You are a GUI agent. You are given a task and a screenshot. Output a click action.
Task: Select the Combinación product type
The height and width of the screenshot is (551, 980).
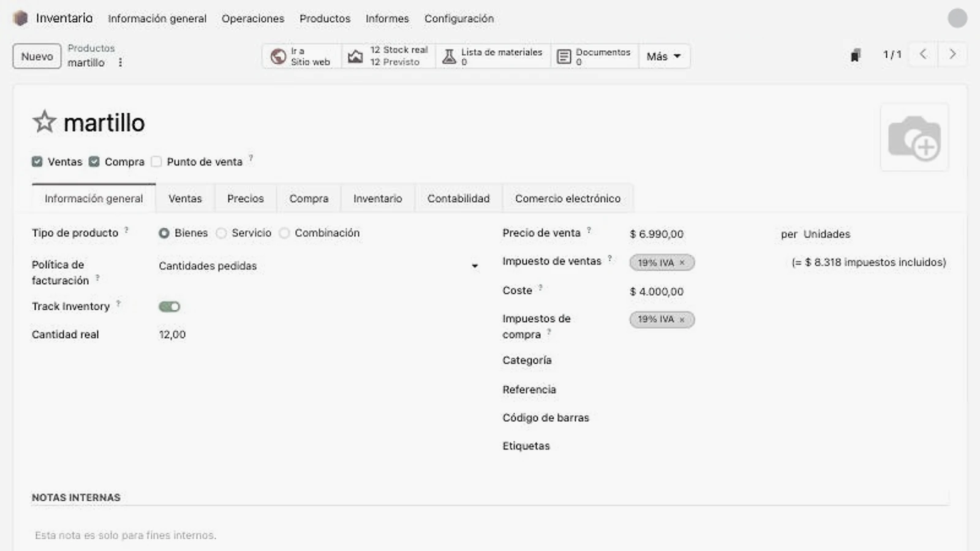click(x=284, y=233)
